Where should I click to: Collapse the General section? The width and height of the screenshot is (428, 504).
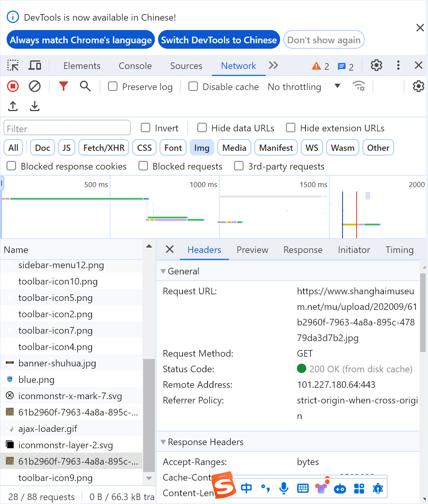(163, 271)
